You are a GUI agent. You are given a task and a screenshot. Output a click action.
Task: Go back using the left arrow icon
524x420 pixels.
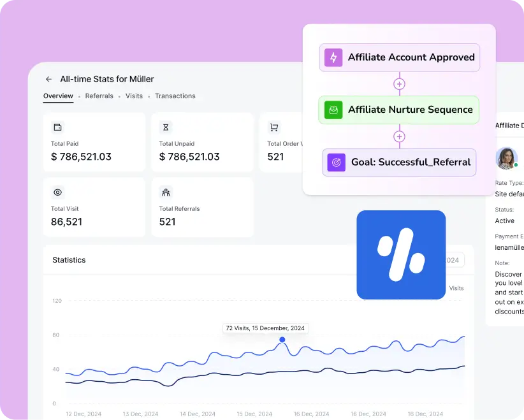49,79
